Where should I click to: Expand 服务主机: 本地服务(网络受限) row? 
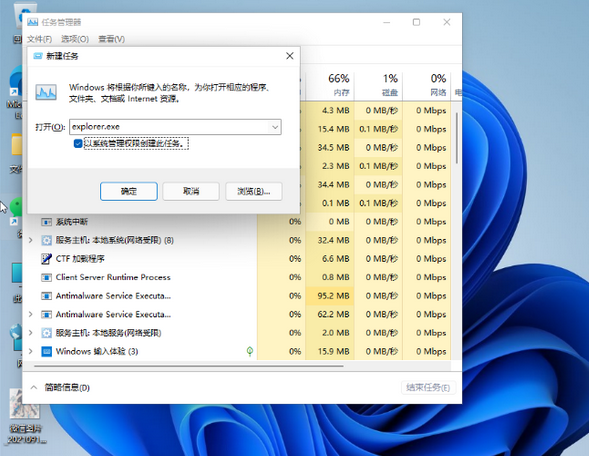pyautogui.click(x=31, y=332)
